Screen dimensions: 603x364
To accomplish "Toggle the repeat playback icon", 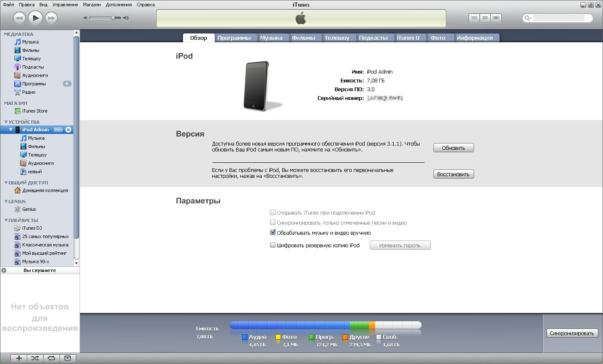I will (52, 358).
